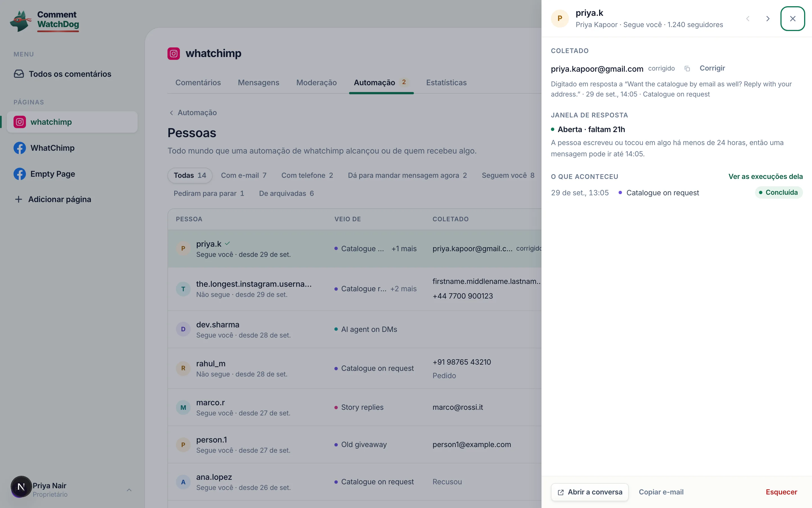Viewport: 812px width, 508px height.
Task: Click the plus icon for Adicionar página
Action: tap(19, 199)
